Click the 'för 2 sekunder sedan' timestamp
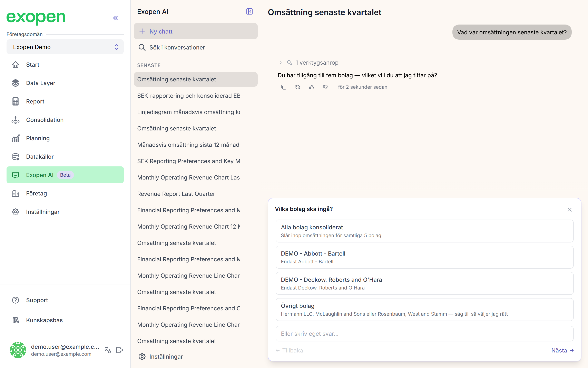This screenshot has width=588, height=368. pos(363,87)
